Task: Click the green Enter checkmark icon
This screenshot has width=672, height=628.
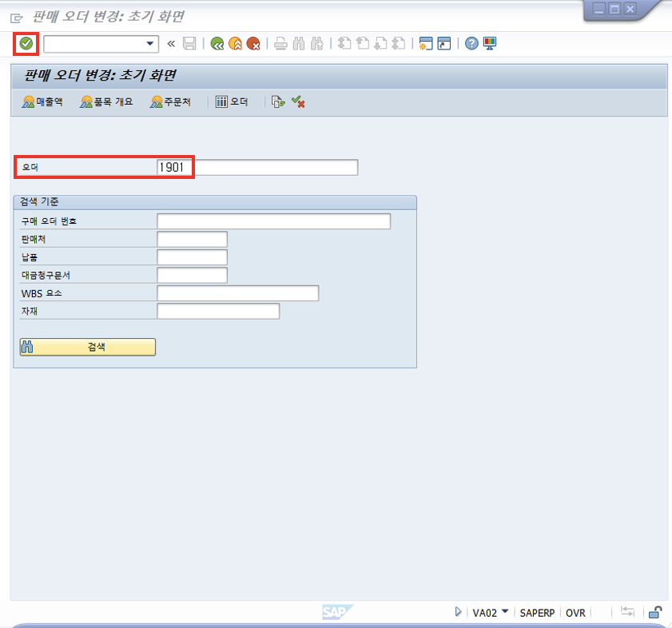Action: pos(26,43)
